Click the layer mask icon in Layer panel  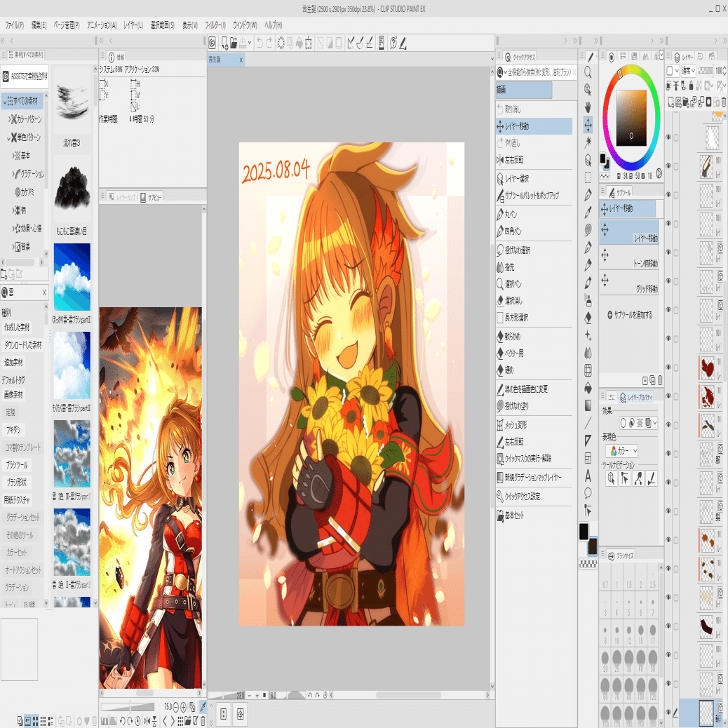pyautogui.click(x=708, y=101)
